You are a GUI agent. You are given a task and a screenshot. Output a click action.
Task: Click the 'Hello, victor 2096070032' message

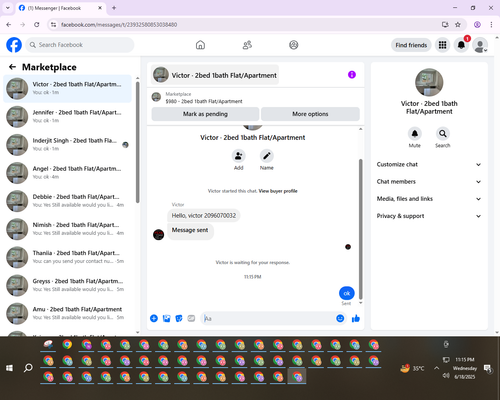point(204,216)
